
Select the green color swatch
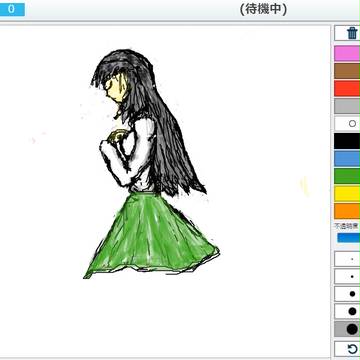pyautogui.click(x=347, y=176)
